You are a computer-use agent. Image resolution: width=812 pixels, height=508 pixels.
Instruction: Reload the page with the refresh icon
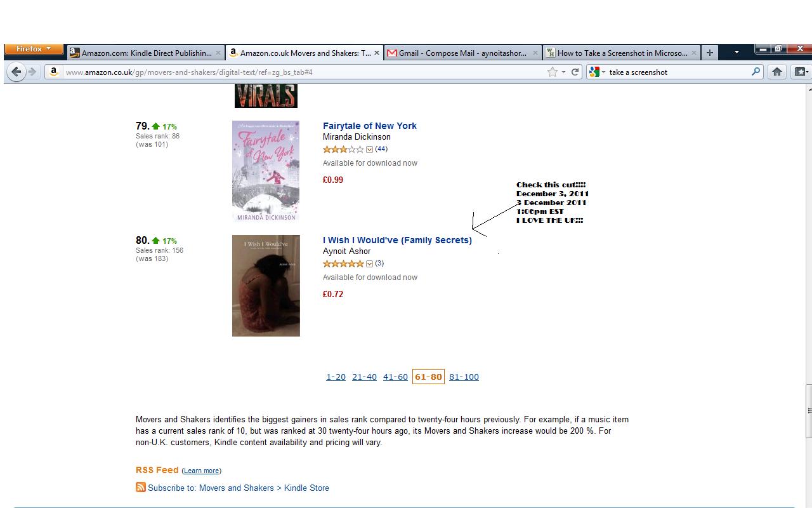[x=575, y=72]
